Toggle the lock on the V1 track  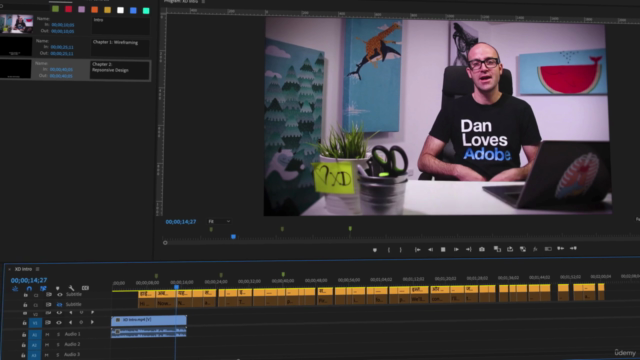click(x=24, y=323)
